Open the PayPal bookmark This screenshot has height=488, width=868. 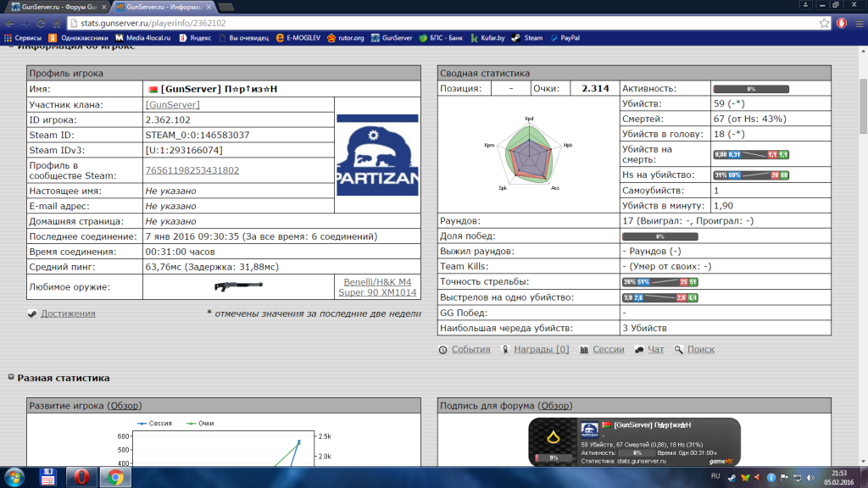(565, 38)
